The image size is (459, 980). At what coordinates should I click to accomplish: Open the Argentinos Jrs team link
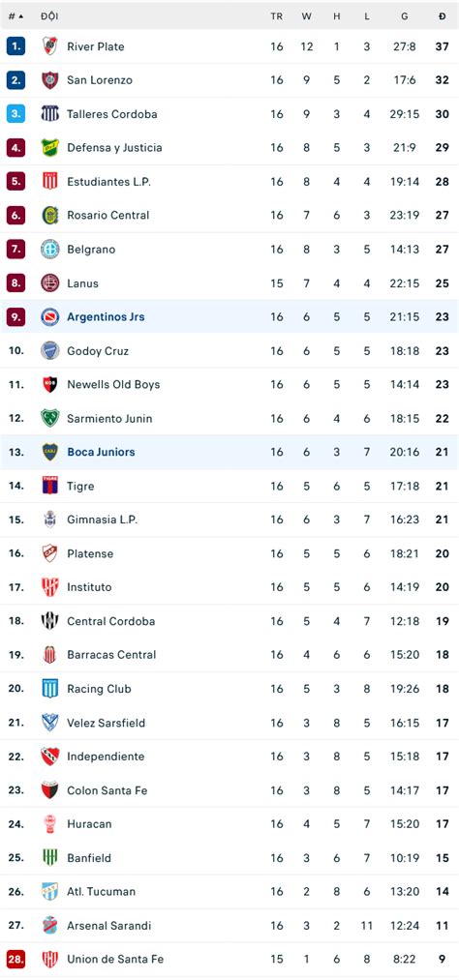[106, 317]
